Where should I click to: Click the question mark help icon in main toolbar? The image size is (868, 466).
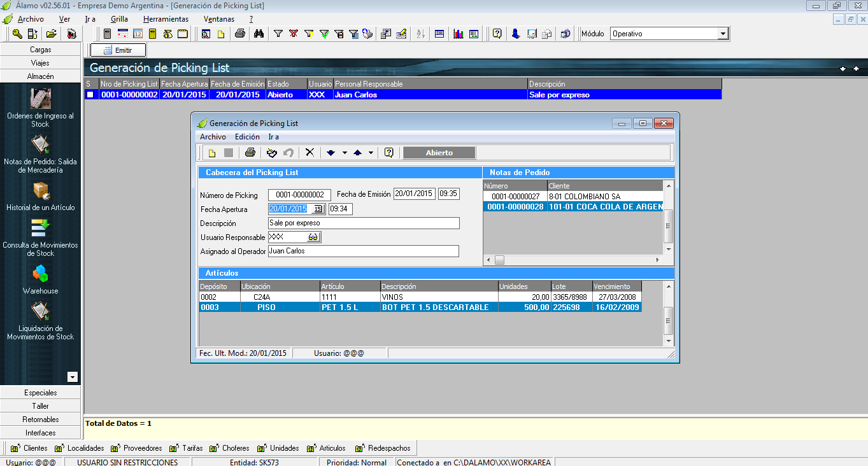pyautogui.click(x=497, y=34)
